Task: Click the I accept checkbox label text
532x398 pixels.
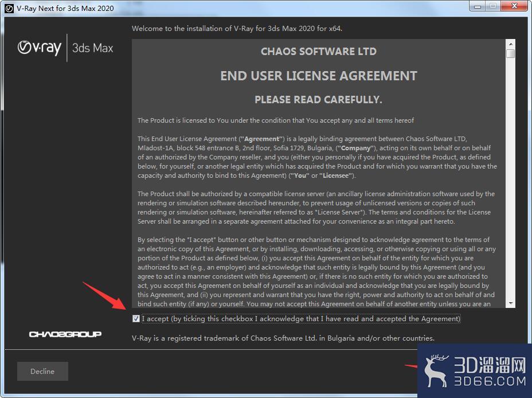Action: pyautogui.click(x=301, y=319)
